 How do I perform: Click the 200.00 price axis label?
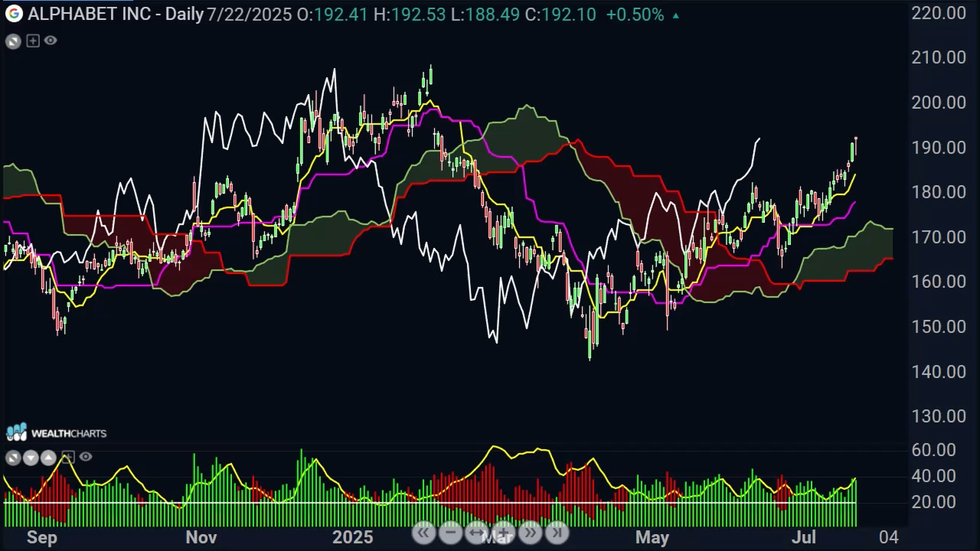939,103
